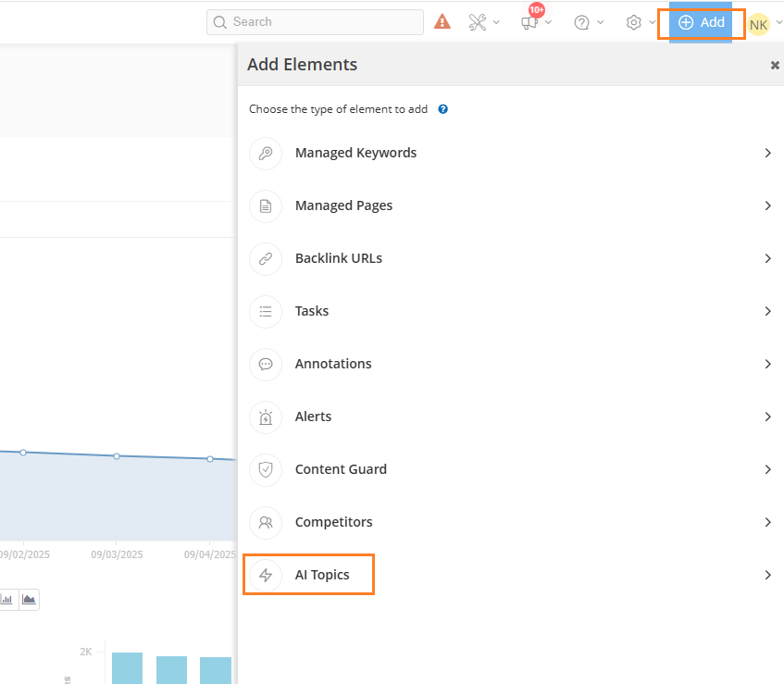Select AI Topics from the element list

[x=322, y=575]
